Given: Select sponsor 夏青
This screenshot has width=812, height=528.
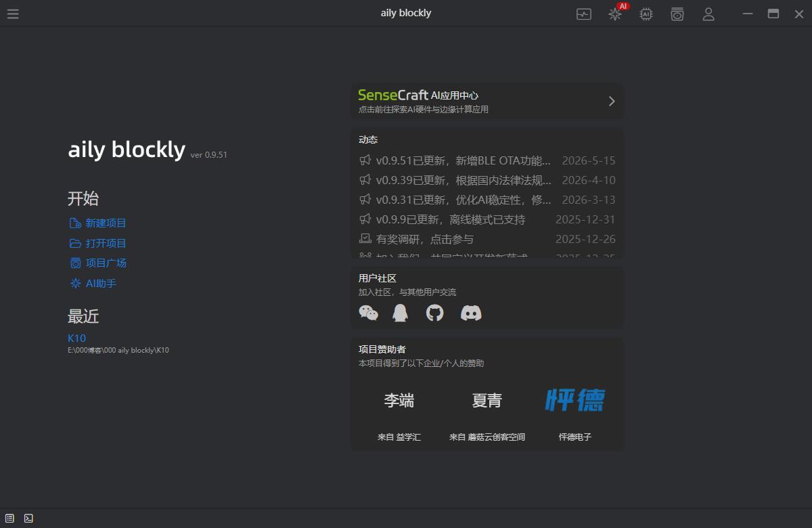Looking at the screenshot, I should click(x=487, y=401).
